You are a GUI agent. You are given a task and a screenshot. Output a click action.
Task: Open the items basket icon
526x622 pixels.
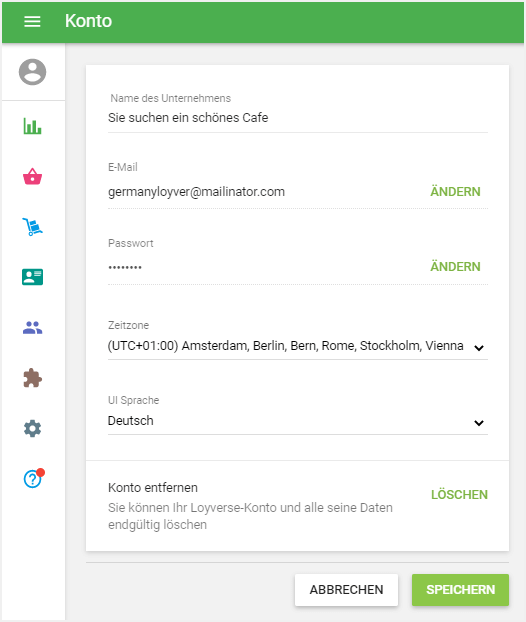(33, 177)
